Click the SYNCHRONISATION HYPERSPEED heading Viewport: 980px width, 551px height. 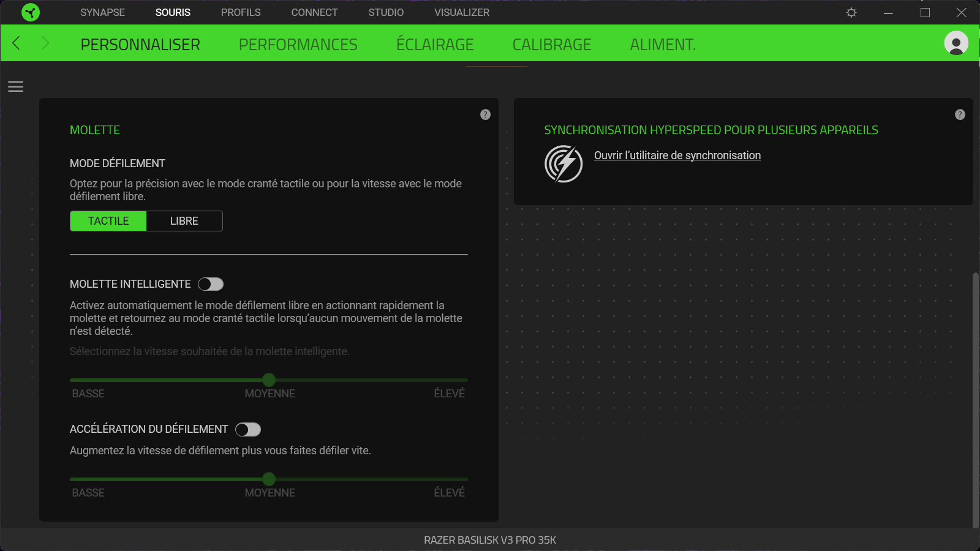[x=711, y=130]
